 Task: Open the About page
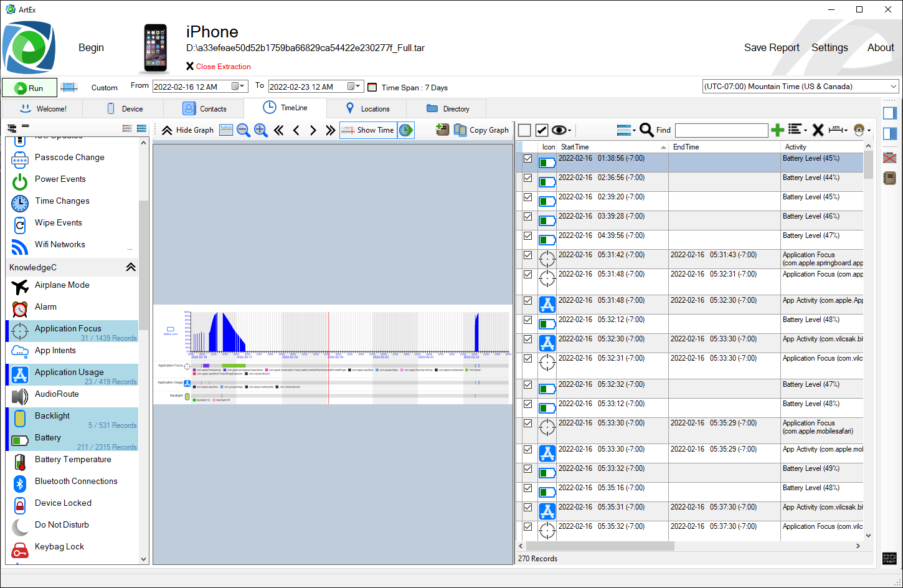tap(881, 48)
